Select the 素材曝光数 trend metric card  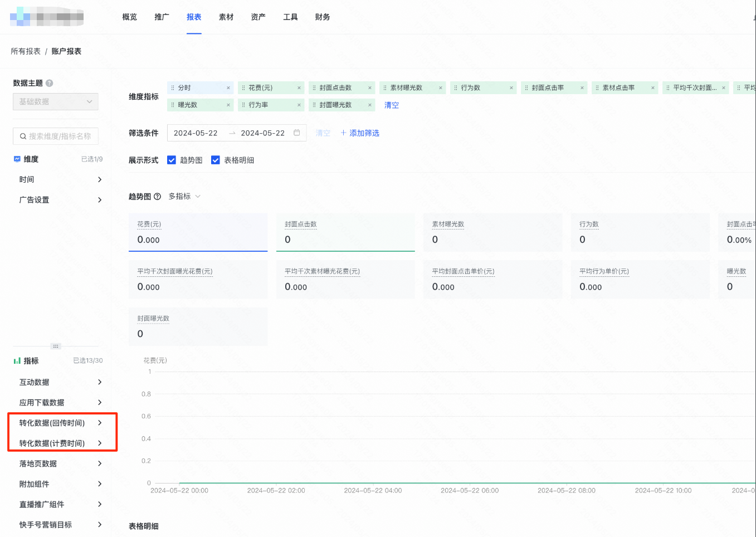(493, 232)
